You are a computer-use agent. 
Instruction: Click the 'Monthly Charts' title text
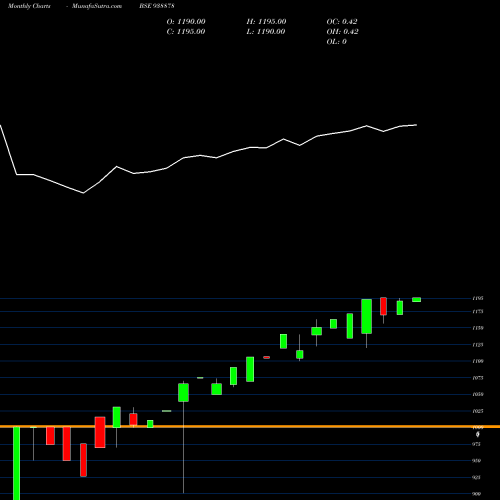click(29, 6)
